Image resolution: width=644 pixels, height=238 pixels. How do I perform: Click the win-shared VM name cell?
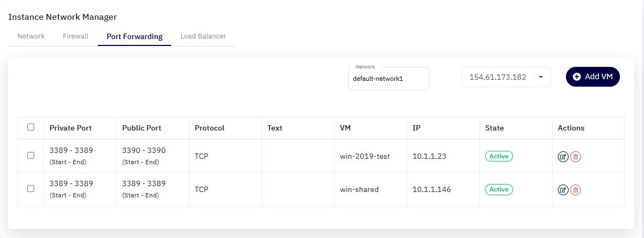(x=359, y=189)
